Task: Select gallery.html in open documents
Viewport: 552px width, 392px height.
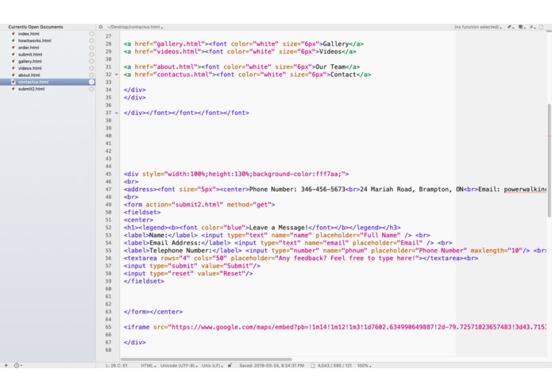Action: pos(29,61)
